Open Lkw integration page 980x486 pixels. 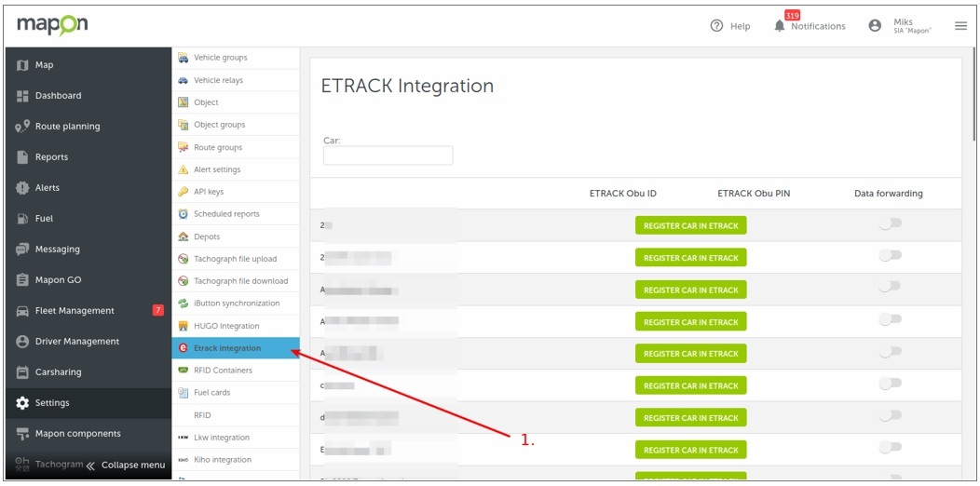pos(236,438)
